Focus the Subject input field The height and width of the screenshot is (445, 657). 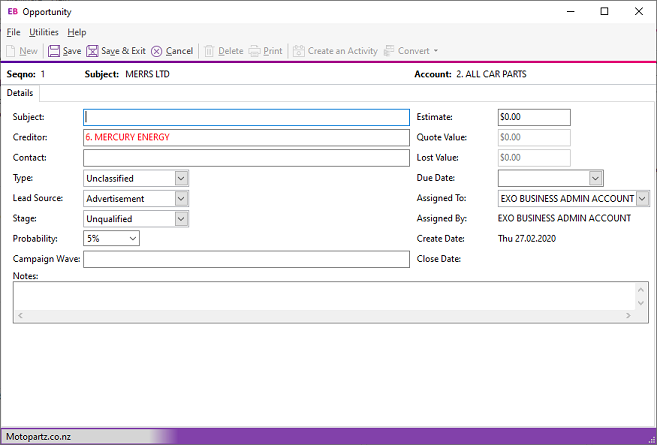tap(246, 117)
